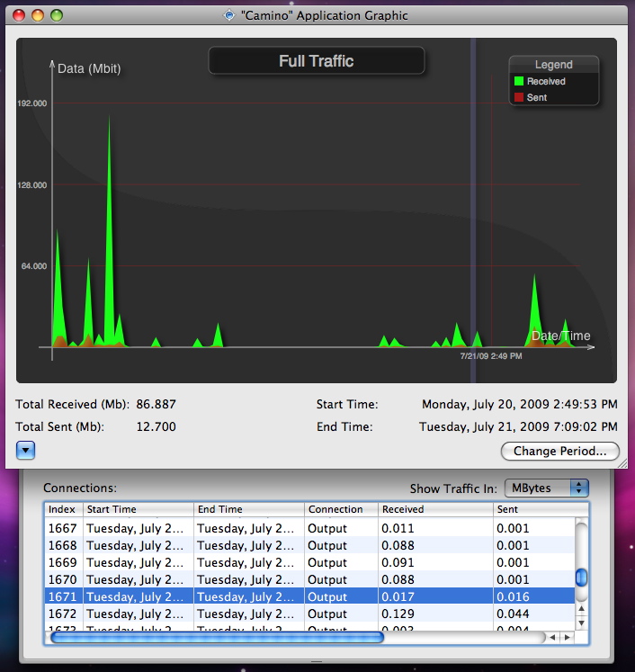The image size is (635, 672).
Task: Click the Sent value 0.016
Action: (x=513, y=596)
